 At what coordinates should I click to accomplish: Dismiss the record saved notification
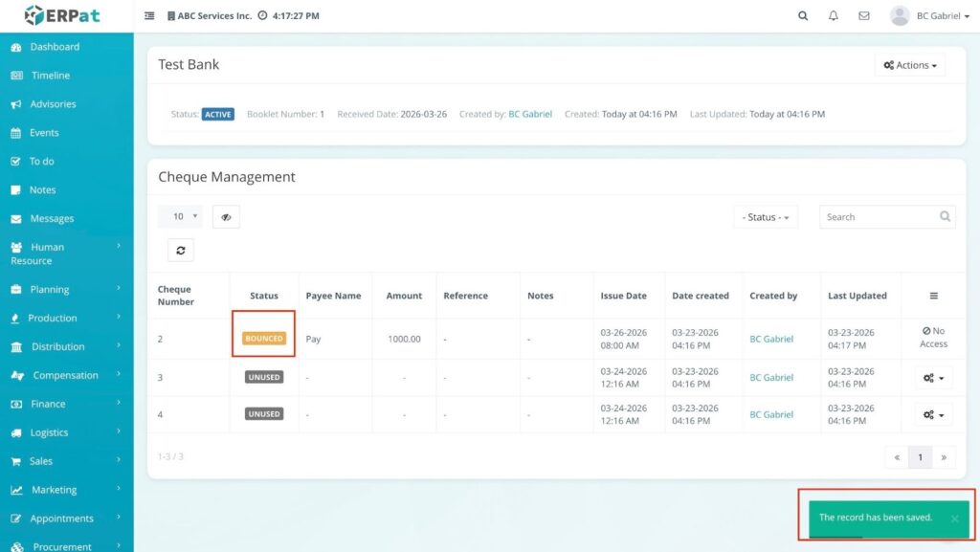pyautogui.click(x=954, y=519)
